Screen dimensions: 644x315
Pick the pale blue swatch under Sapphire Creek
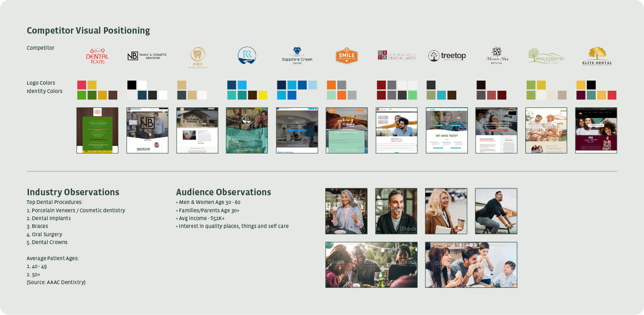(312, 85)
